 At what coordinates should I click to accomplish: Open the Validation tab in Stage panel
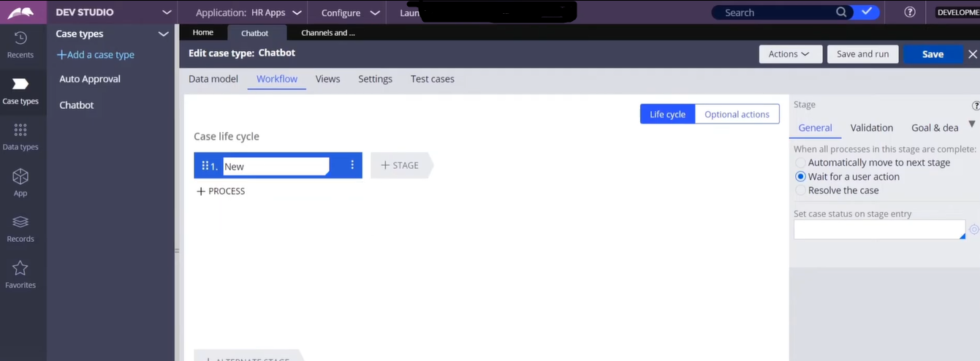(x=871, y=128)
